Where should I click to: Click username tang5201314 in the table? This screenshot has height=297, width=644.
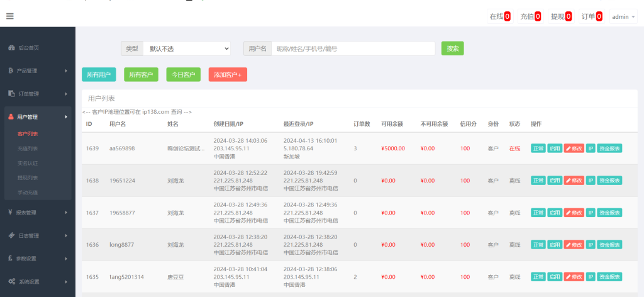(x=127, y=277)
